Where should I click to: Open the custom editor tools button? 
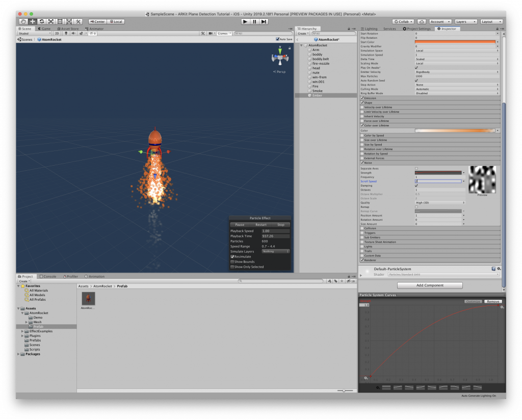click(78, 21)
